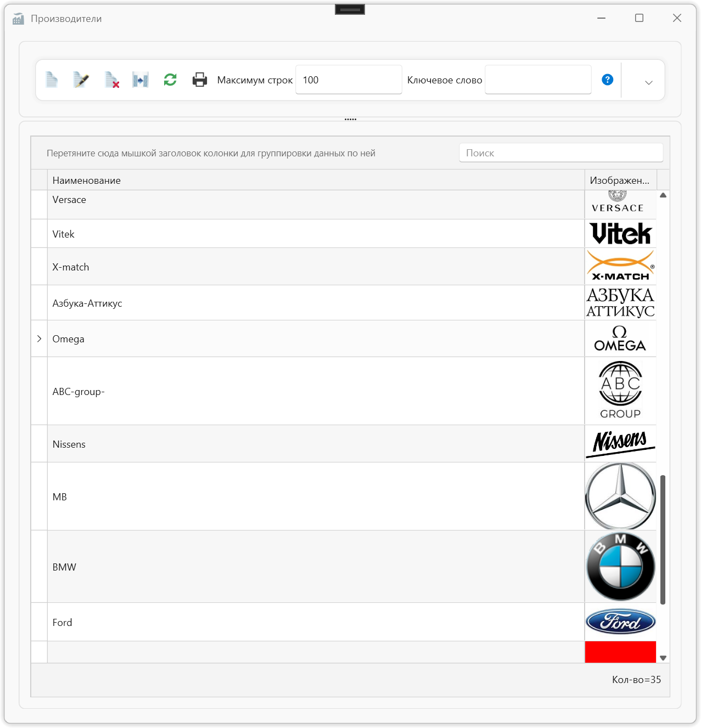Click the delete record icon with the red cross
The width and height of the screenshot is (701, 728).
pos(112,80)
